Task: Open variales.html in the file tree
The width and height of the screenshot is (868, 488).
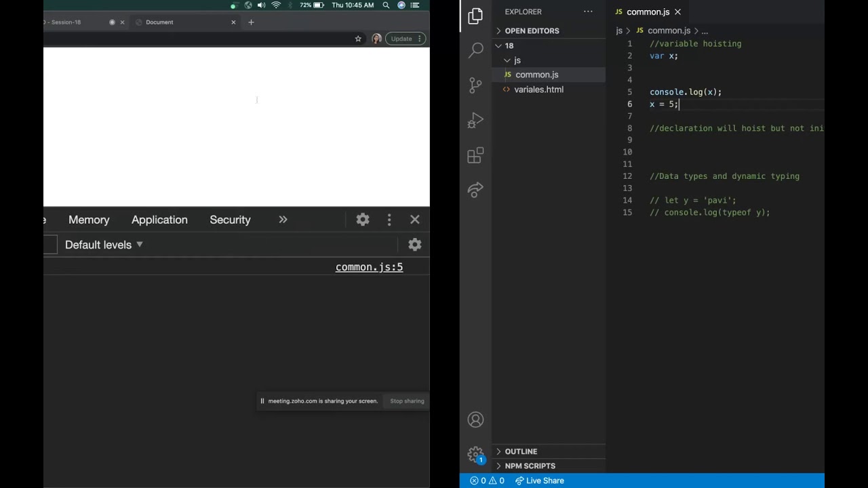Action: 538,89
